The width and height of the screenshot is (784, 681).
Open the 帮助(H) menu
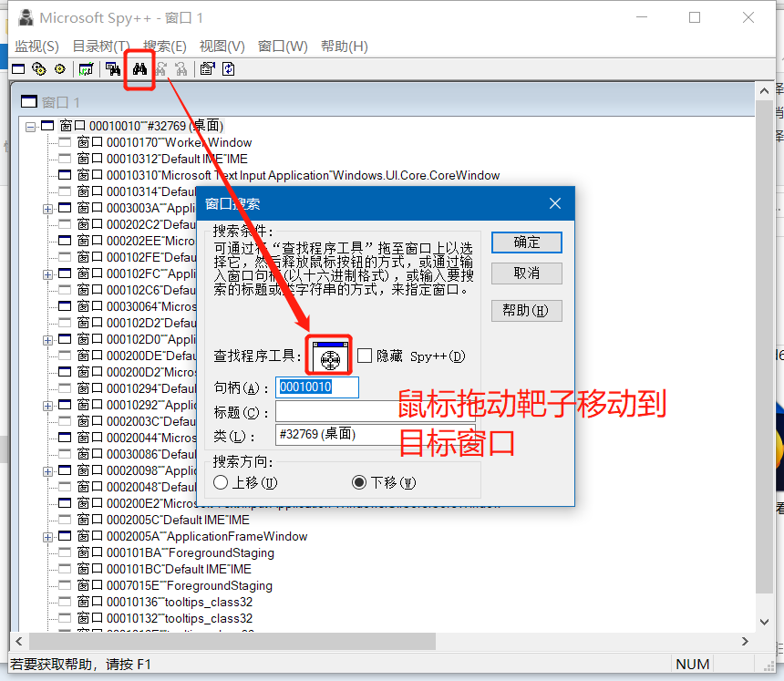(x=345, y=46)
